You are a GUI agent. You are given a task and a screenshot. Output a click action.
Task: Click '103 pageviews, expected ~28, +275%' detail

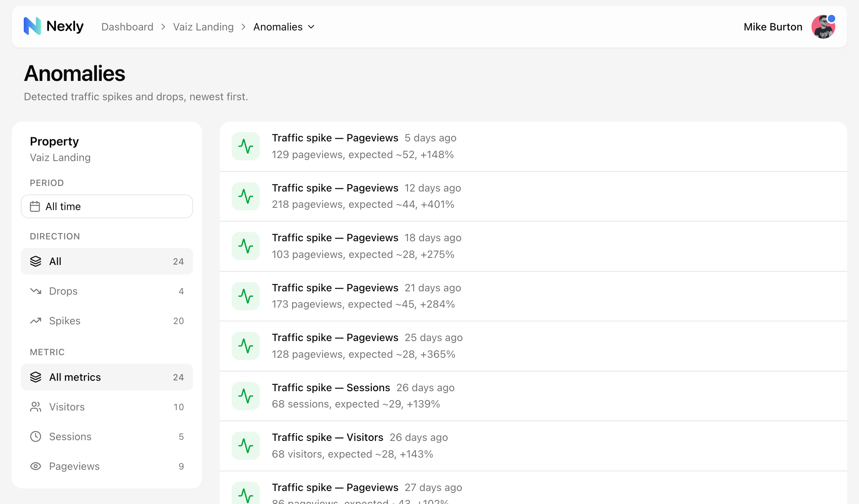click(363, 254)
